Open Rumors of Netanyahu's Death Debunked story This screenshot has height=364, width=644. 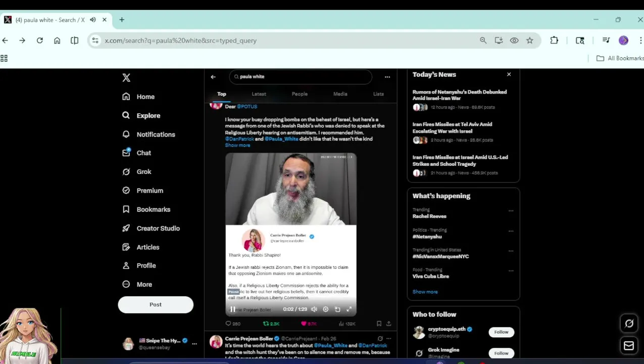click(460, 95)
